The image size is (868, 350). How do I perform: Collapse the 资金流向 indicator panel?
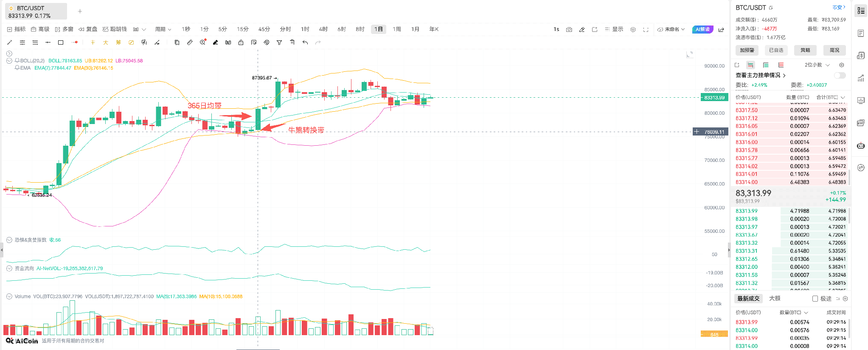tap(9, 268)
